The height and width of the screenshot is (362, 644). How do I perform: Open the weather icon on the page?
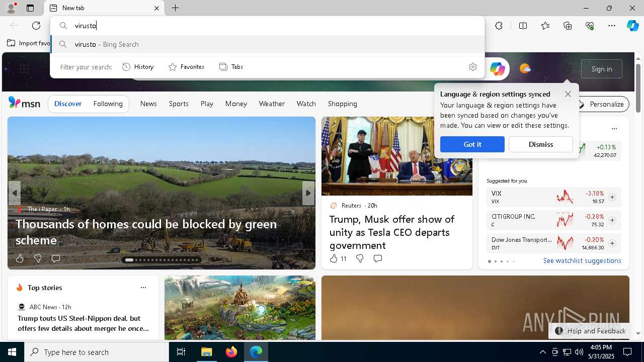point(525,69)
